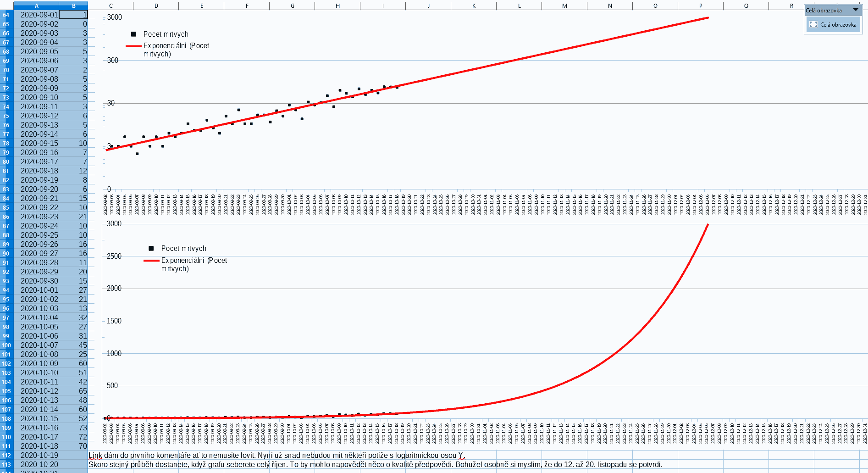The width and height of the screenshot is (868, 473).
Task: Click the lower chart Y-axis label 1000
Action: click(x=114, y=353)
